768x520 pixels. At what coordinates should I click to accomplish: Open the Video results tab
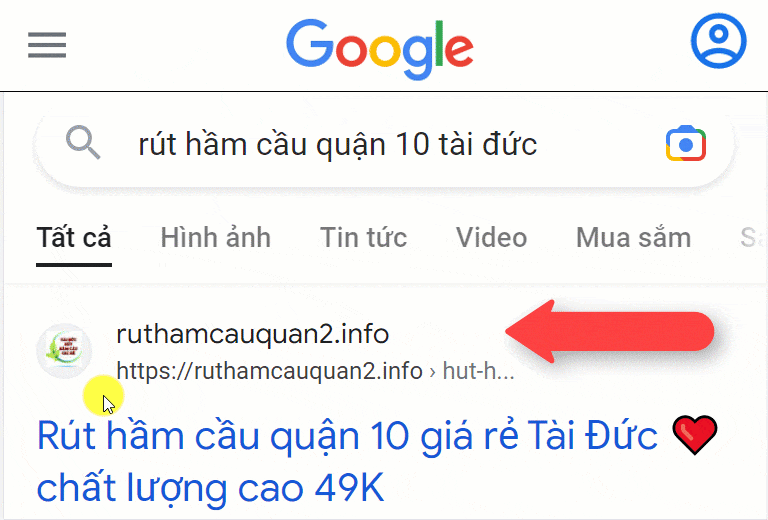tap(491, 238)
